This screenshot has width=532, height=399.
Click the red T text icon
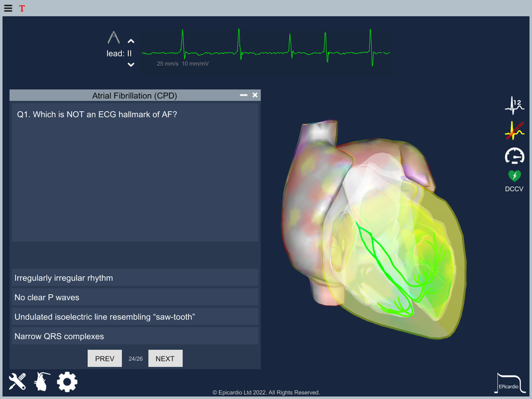tap(22, 9)
